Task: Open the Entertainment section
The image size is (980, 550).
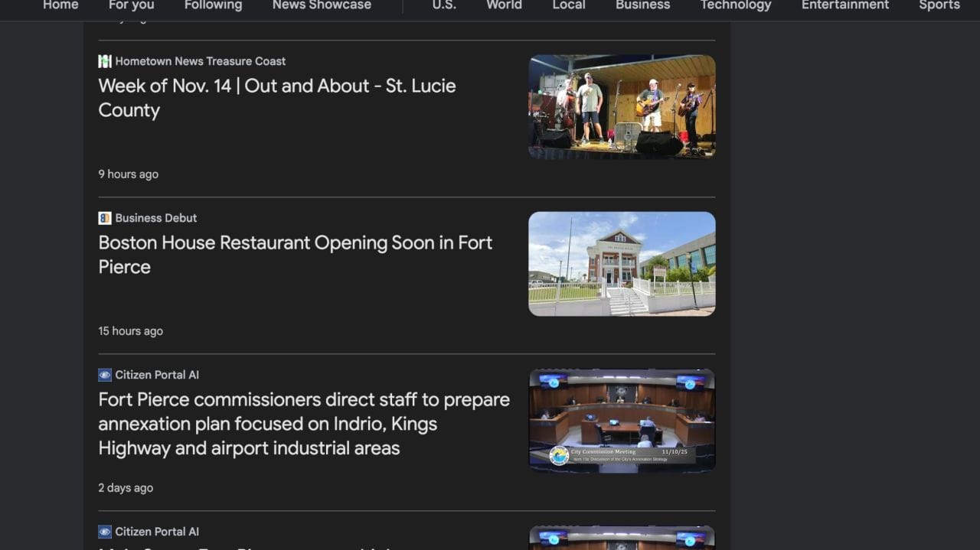Action: (x=845, y=5)
